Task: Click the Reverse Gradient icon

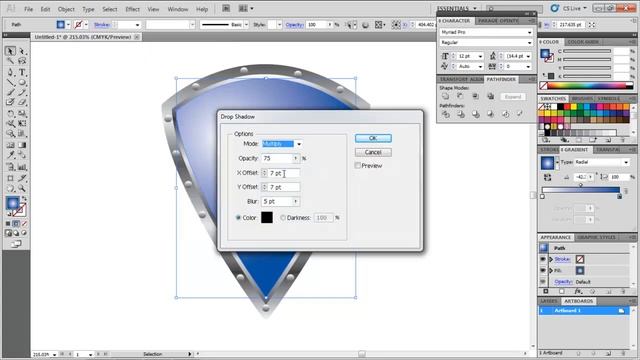Action: point(547,177)
